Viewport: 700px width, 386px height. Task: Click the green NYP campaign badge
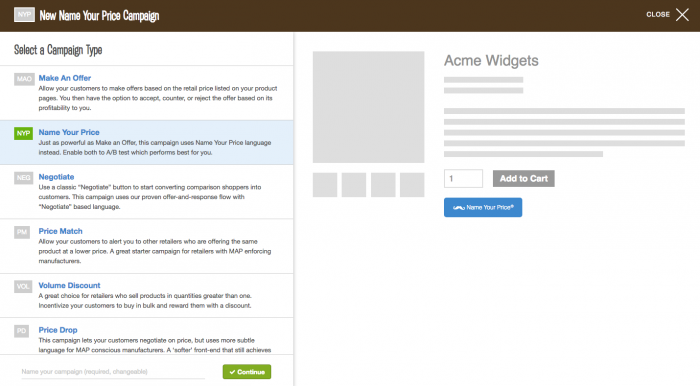tap(24, 133)
